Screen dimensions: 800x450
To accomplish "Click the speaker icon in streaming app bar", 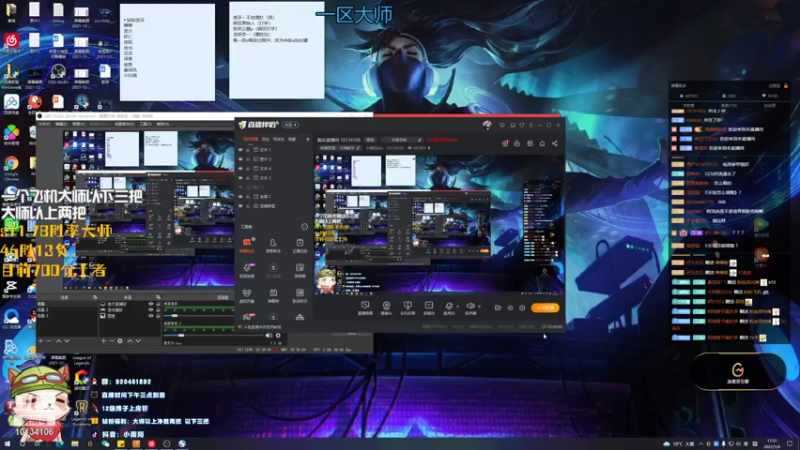I will 470,307.
